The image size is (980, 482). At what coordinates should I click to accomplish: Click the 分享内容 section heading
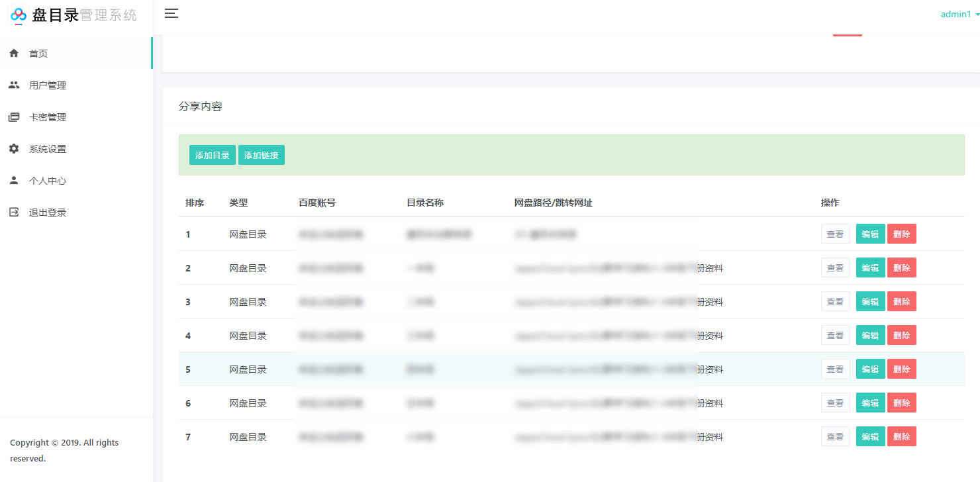(201, 106)
